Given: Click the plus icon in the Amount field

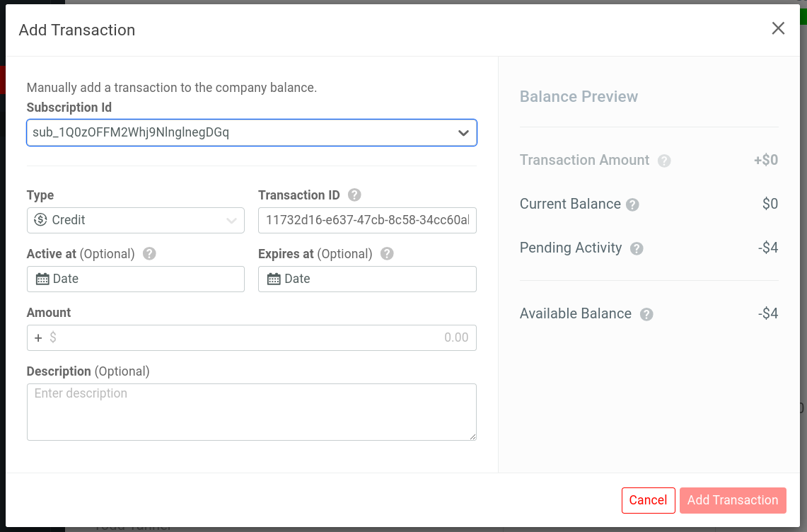Looking at the screenshot, I should point(39,337).
